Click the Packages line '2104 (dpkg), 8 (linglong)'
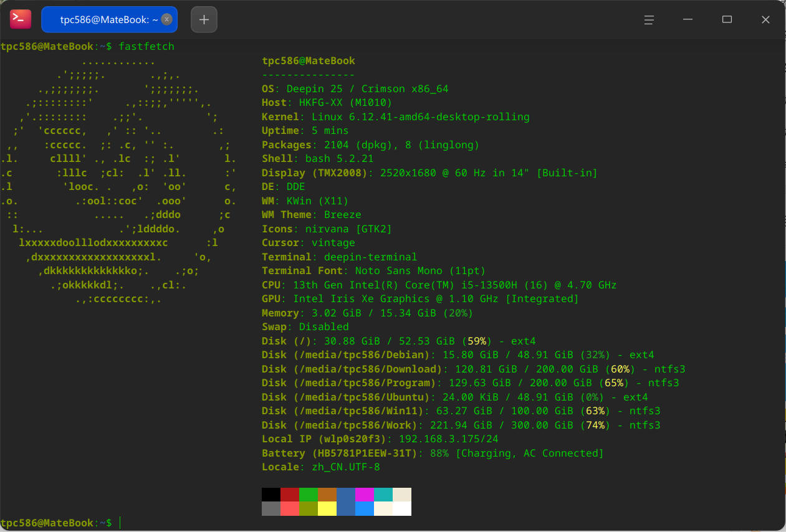Image resolution: width=786 pixels, height=532 pixels. 402,145
